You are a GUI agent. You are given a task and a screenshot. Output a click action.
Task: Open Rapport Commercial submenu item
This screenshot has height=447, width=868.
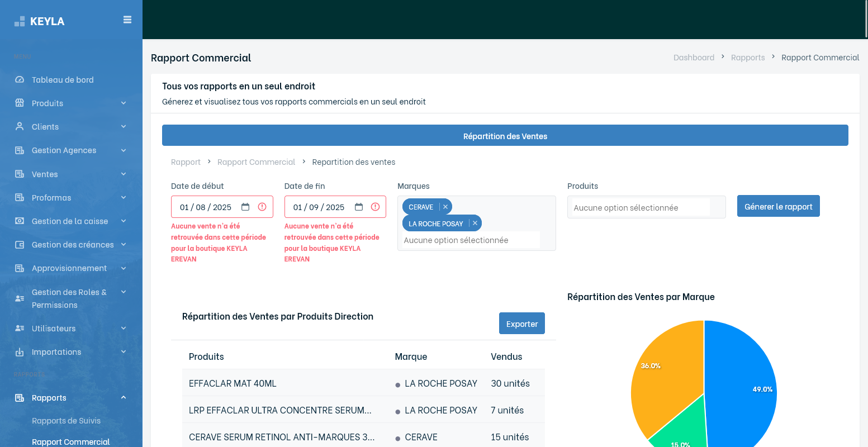pyautogui.click(x=71, y=442)
